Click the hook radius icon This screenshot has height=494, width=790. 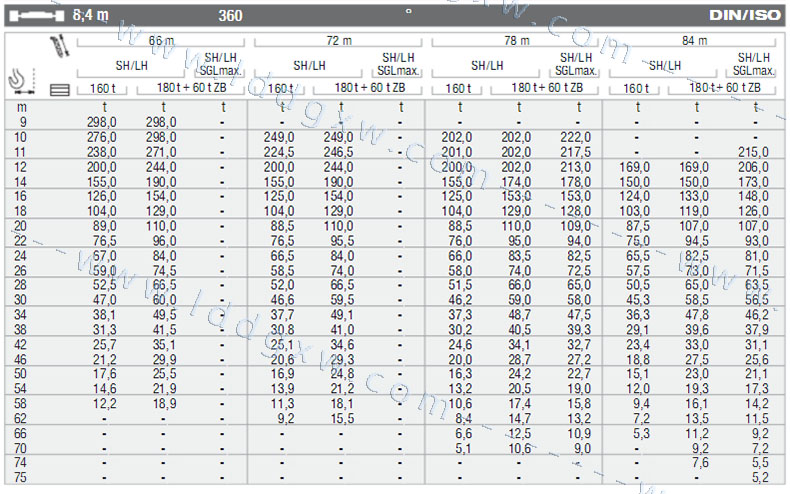pos(21,78)
